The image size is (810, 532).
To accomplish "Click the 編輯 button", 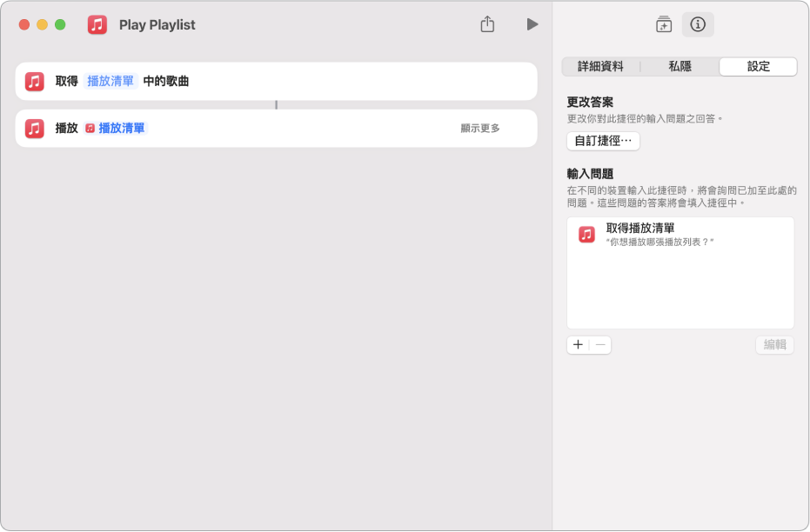I will coord(774,345).
